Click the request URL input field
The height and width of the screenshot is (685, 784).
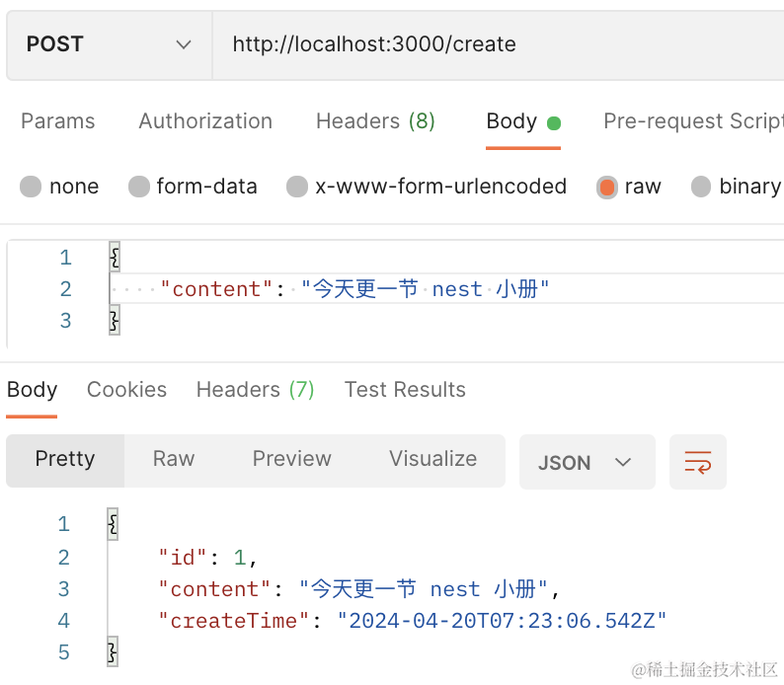[494, 44]
